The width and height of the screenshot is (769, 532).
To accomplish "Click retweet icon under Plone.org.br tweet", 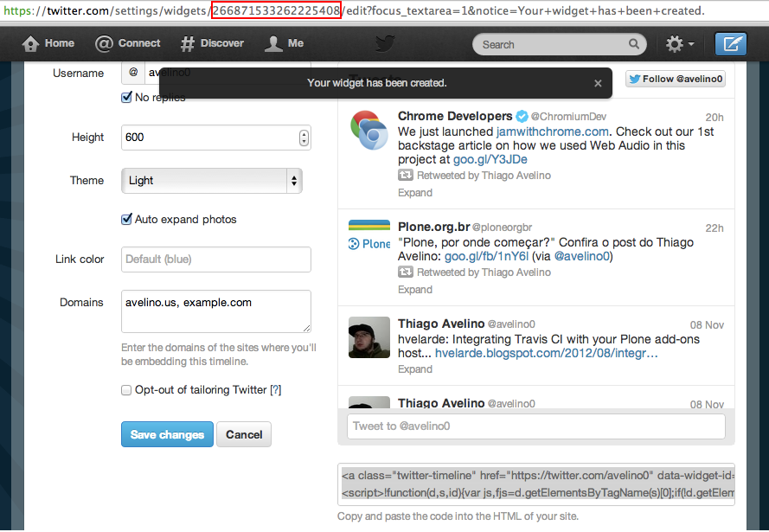I will click(x=405, y=272).
